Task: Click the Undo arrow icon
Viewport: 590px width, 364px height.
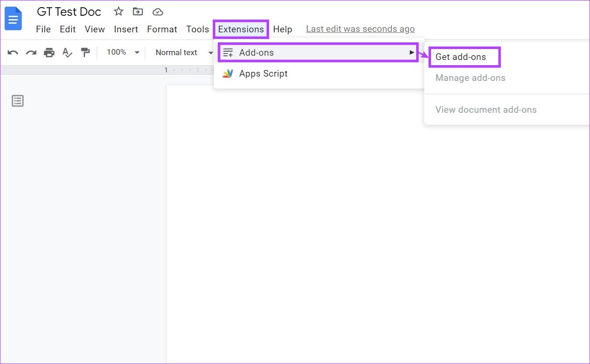Action: [13, 52]
